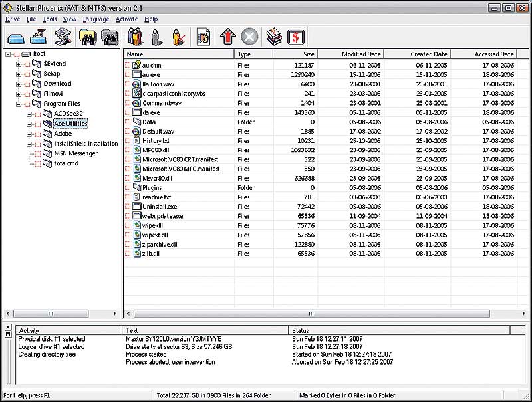Open the Activate menu
This screenshot has width=532, height=402.
pos(127,19)
